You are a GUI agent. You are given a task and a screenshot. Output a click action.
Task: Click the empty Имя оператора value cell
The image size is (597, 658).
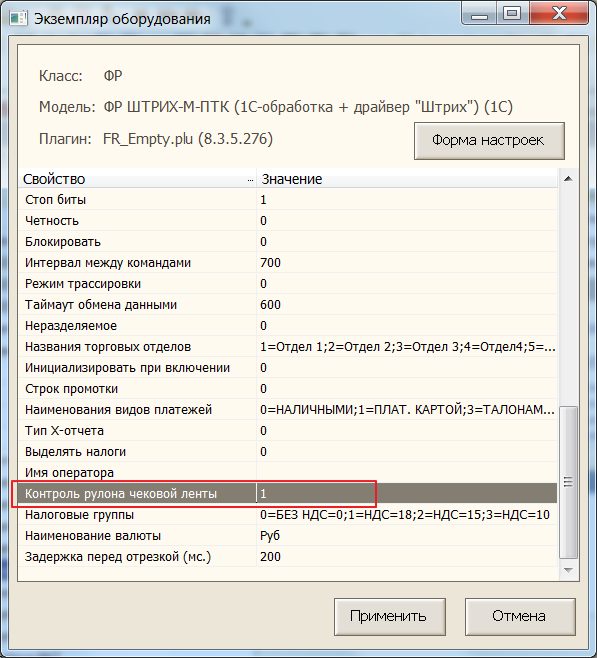[407, 473]
